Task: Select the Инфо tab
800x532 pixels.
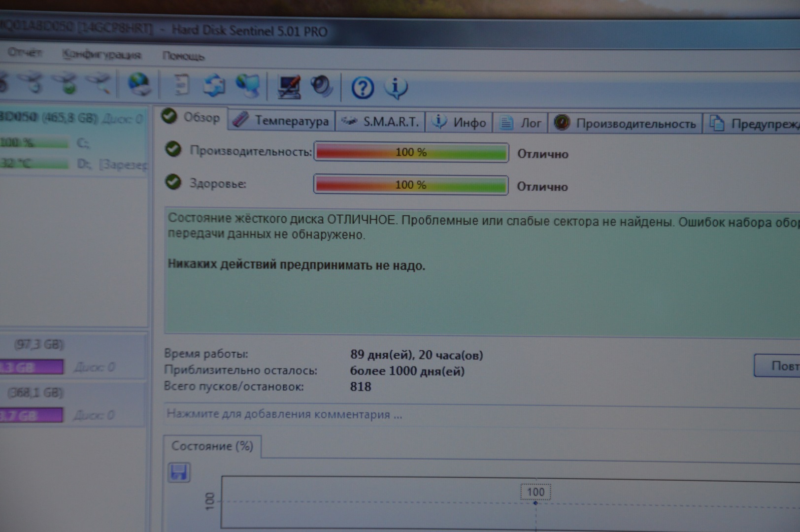Action: pos(459,122)
